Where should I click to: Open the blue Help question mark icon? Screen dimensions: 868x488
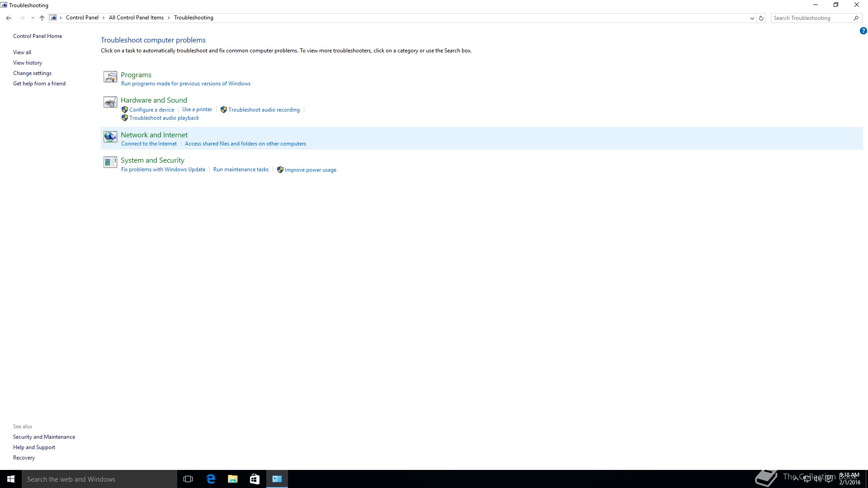863,31
